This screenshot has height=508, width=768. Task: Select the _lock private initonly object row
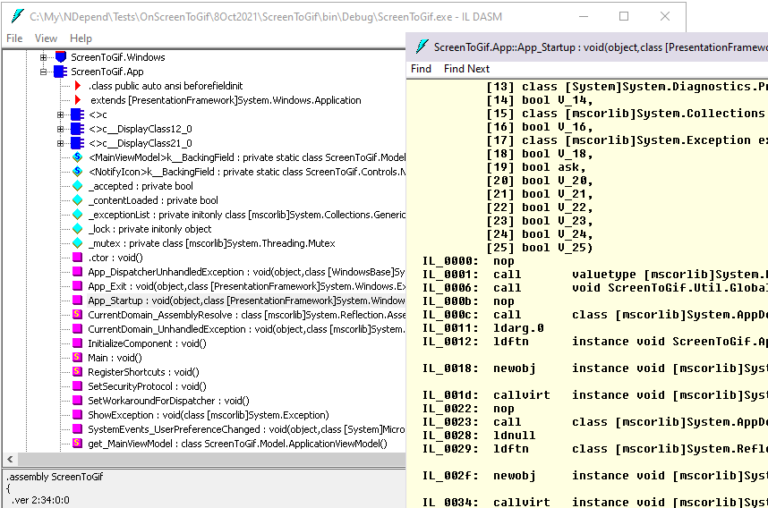pyautogui.click(x=150, y=229)
